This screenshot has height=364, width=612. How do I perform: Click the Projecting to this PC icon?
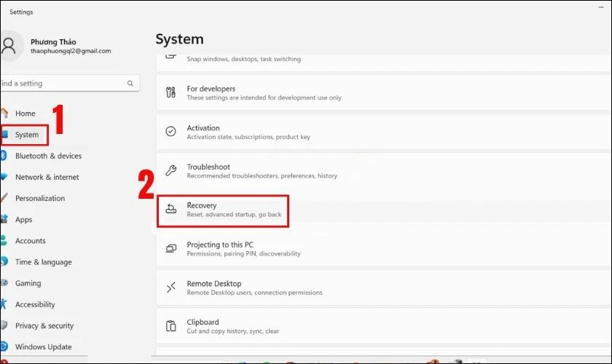pyautogui.click(x=171, y=249)
